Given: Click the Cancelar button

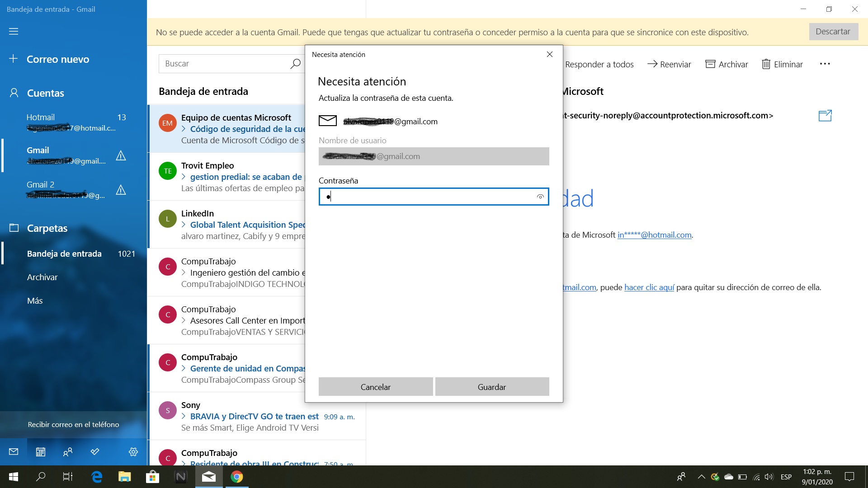Looking at the screenshot, I should [x=376, y=387].
